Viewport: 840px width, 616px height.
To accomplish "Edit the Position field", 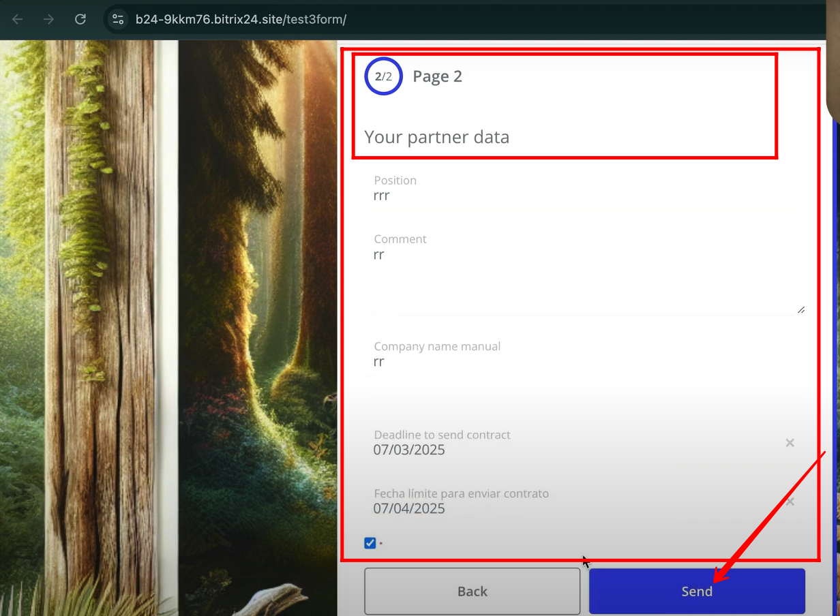I will [x=586, y=189].
